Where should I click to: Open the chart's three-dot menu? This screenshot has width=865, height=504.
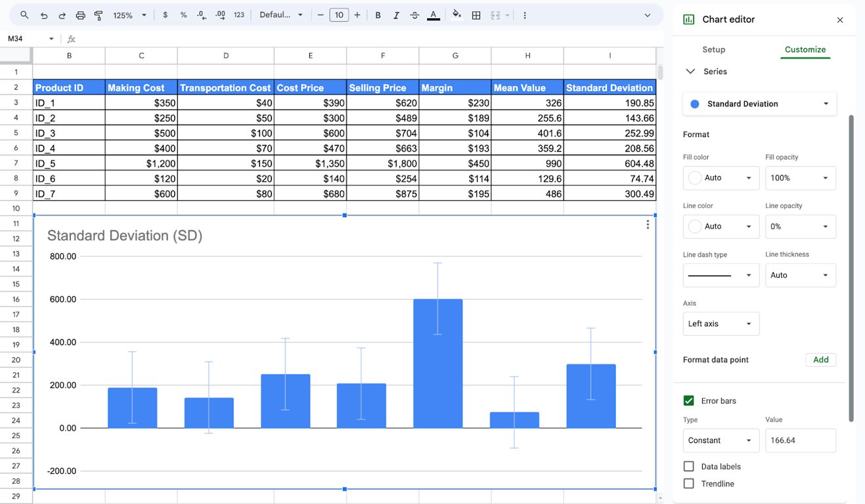tap(648, 224)
